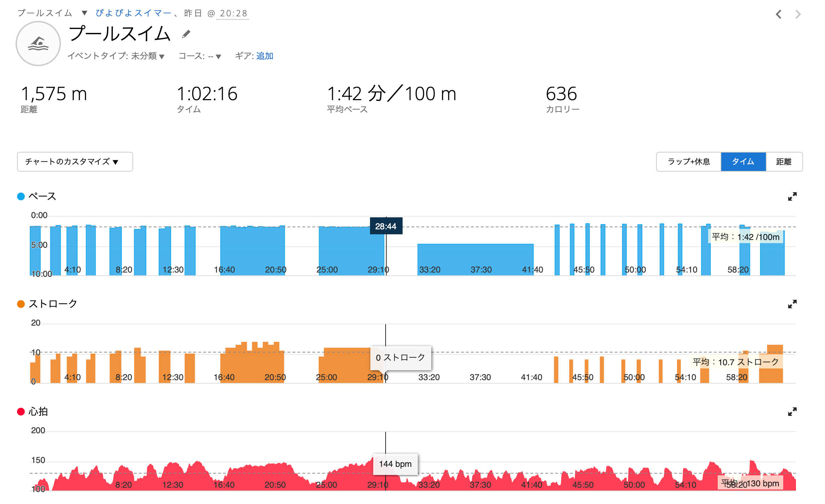Go to next activity with right chevron

pyautogui.click(x=798, y=15)
